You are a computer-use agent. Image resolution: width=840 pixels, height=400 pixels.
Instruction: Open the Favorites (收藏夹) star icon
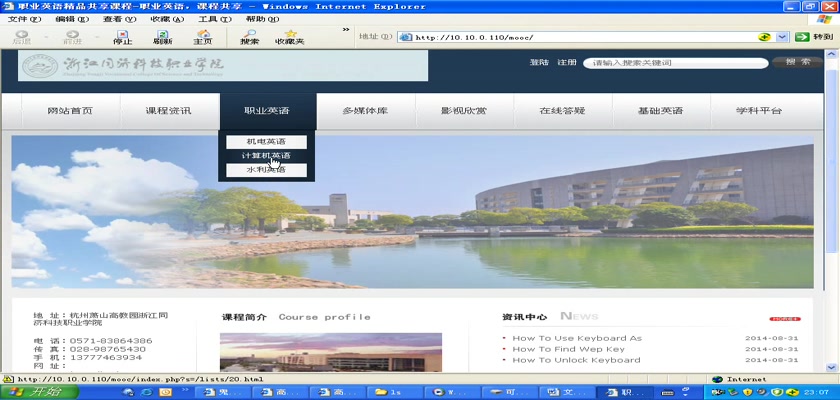pos(290,37)
